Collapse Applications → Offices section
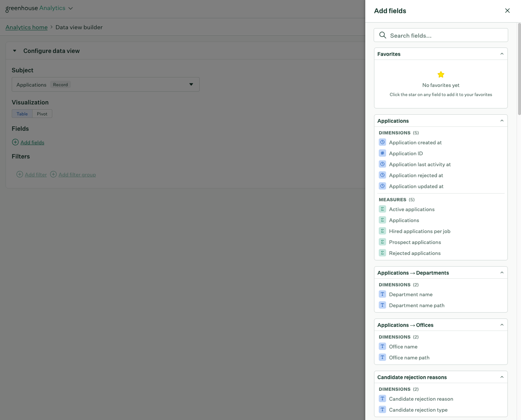The height and width of the screenshot is (420, 521). point(502,325)
